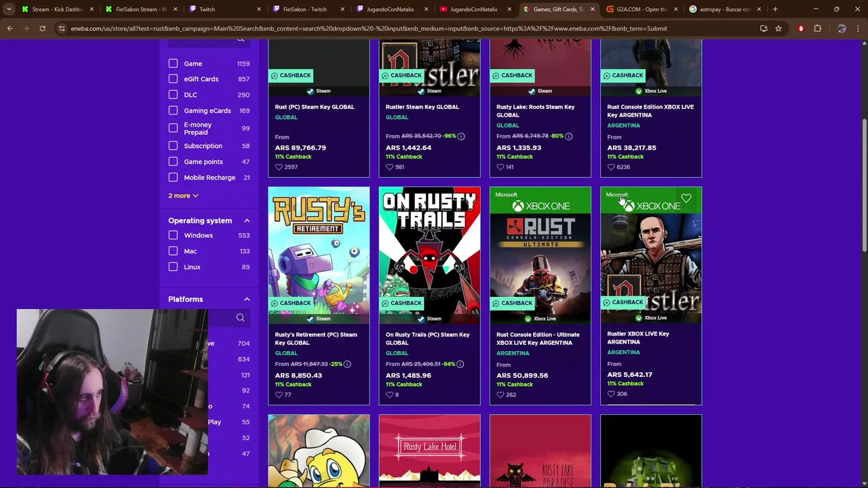Tick the Subscription filter checkbox

(173, 146)
